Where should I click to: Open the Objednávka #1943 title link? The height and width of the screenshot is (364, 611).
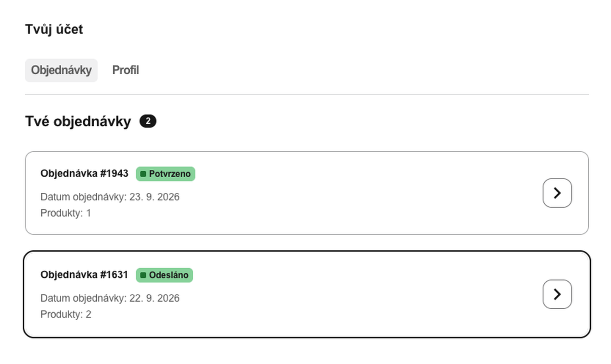coord(84,174)
